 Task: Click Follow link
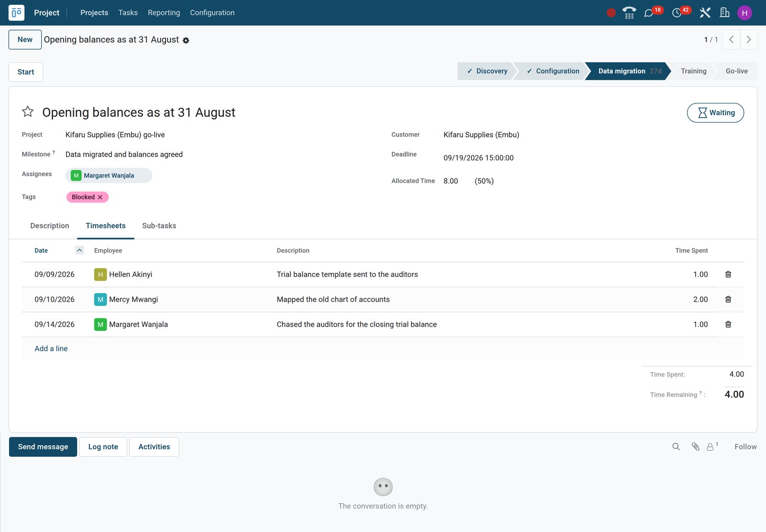click(745, 447)
